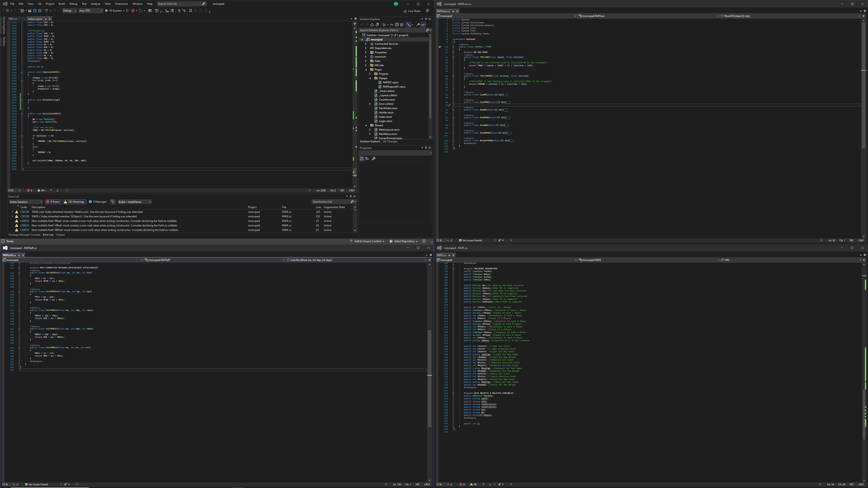Click the Find in Files icon in toolbar
Viewport: 868px width, 488px height.
(x=150, y=11)
